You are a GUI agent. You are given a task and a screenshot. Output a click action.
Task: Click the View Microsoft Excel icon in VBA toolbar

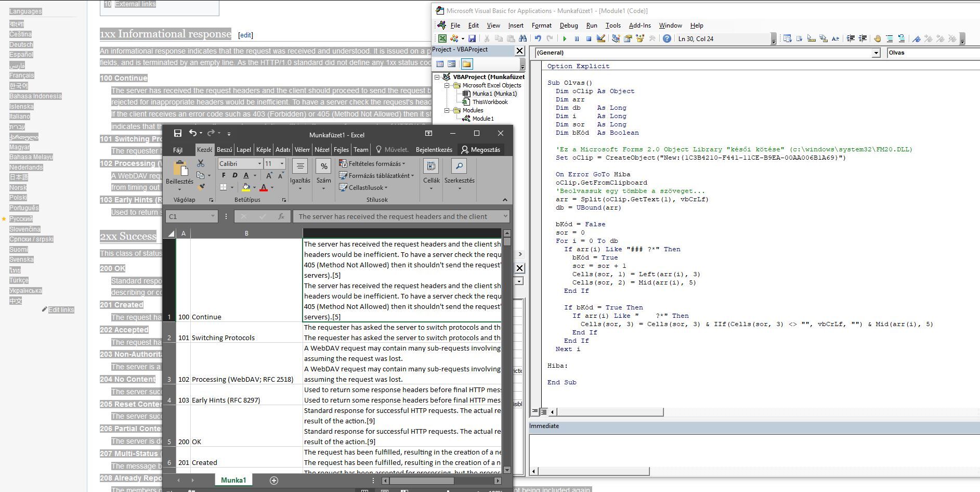point(442,38)
